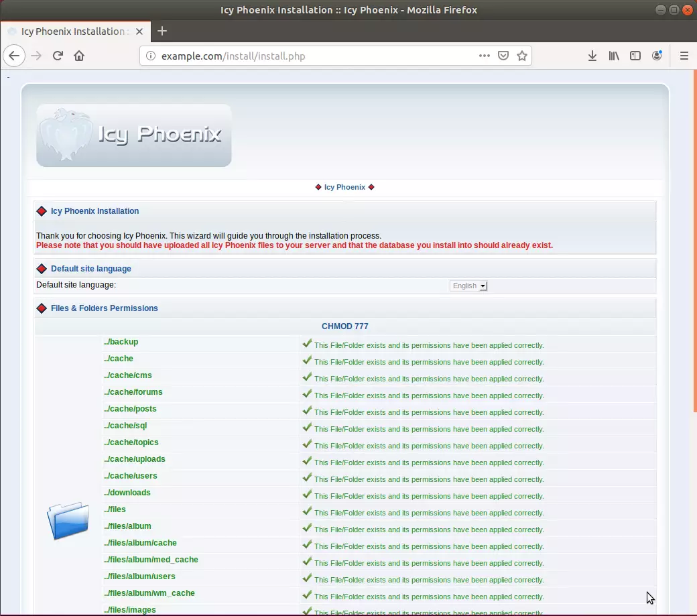
Task: Maximize the Firefox window
Action: point(674,10)
